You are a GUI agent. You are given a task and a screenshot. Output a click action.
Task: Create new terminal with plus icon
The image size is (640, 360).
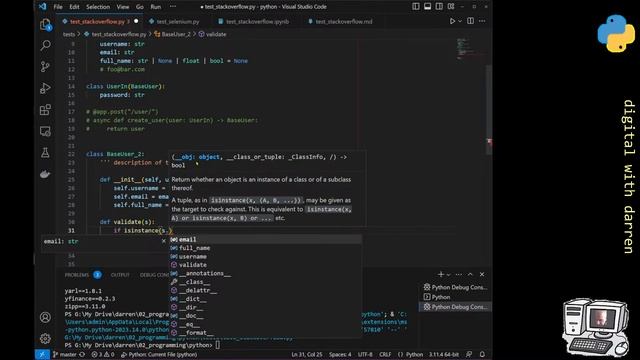(440, 274)
